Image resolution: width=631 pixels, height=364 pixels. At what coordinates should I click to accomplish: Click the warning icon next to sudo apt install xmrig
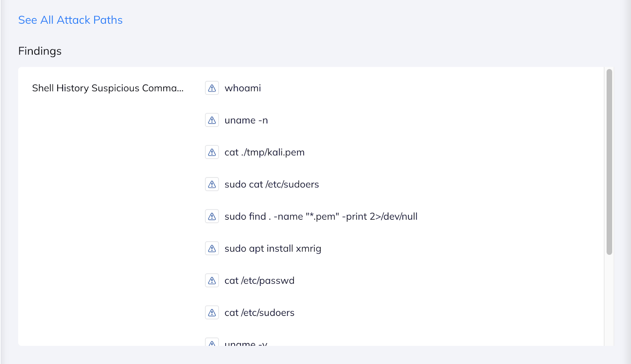click(212, 248)
